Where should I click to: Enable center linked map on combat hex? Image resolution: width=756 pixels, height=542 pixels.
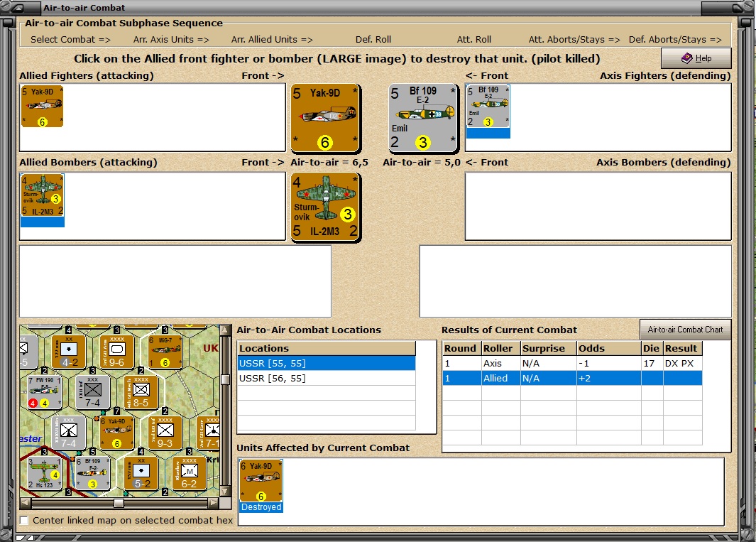pyautogui.click(x=24, y=520)
